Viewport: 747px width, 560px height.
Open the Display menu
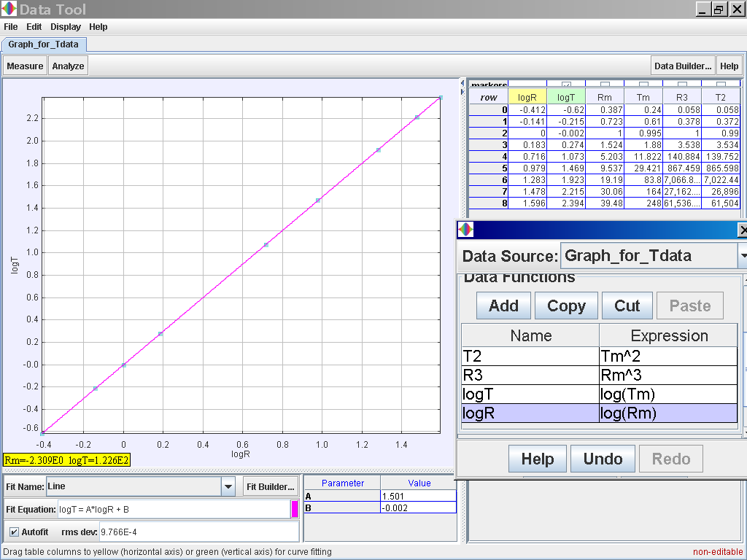(x=66, y=27)
